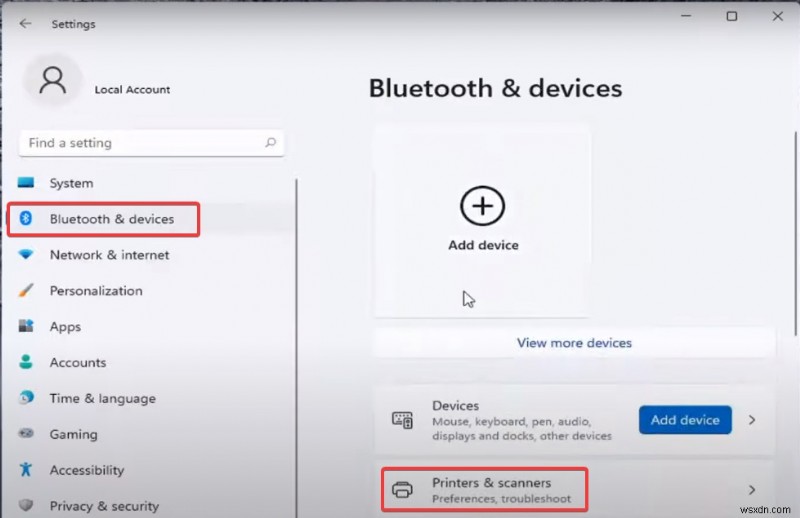
Task: Select Apps in the sidebar
Action: pyautogui.click(x=65, y=327)
